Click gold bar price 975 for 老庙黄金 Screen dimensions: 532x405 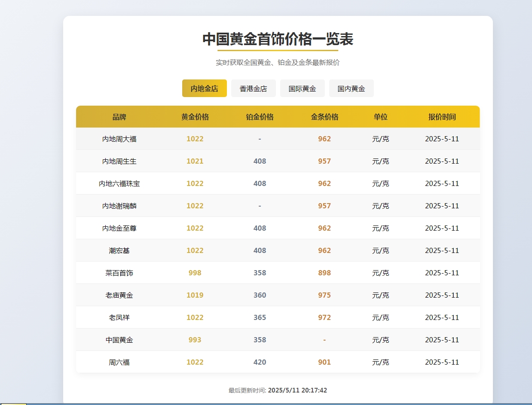click(324, 295)
